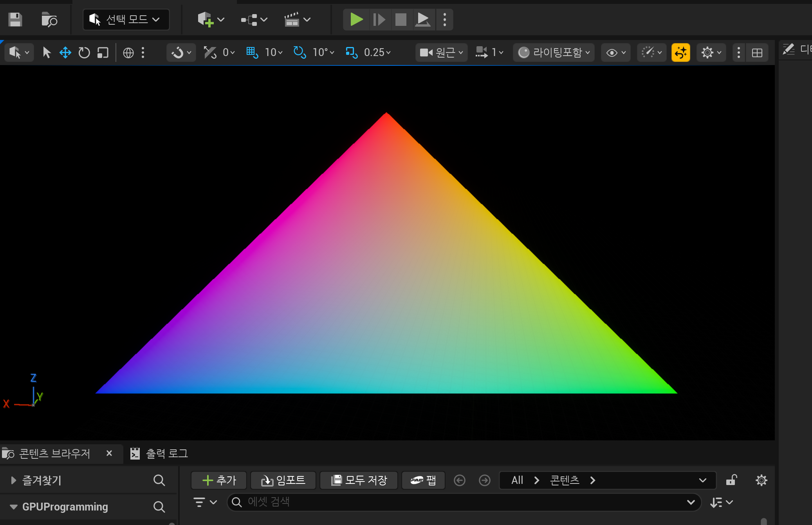
Task: Open the 라이팅포함 view mode dropdown
Action: (x=554, y=52)
